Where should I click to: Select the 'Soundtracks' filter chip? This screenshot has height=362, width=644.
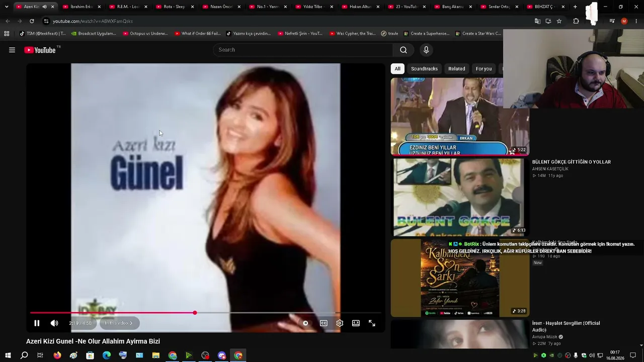(424, 68)
